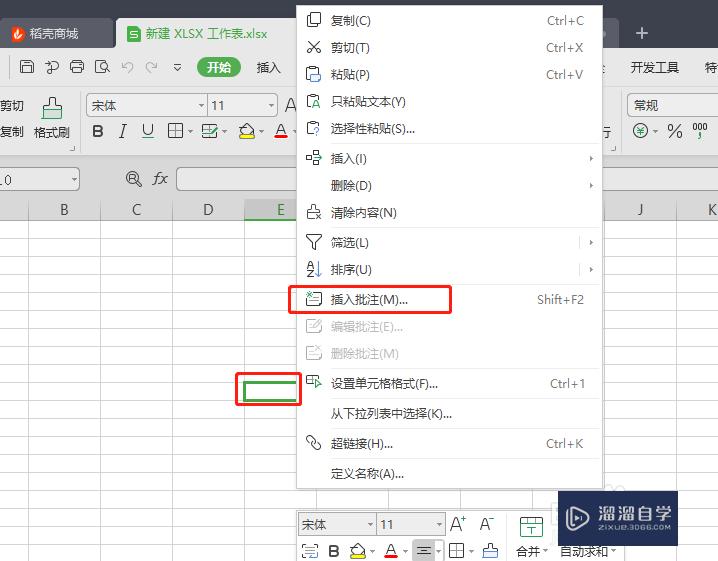Click the Save icon in quick toolbar
The height and width of the screenshot is (561, 718).
click(27, 67)
